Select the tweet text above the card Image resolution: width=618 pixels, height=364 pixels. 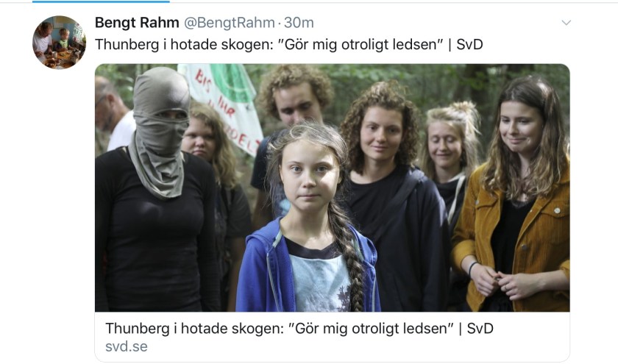[x=289, y=45]
